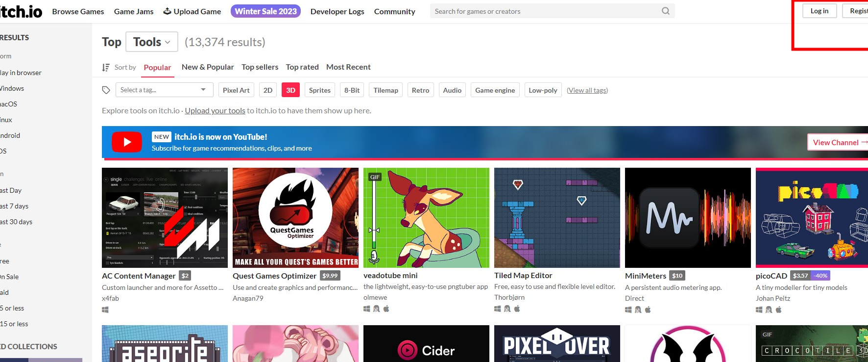Open author link Thorbjørn
The image size is (868, 362).
pos(509,297)
